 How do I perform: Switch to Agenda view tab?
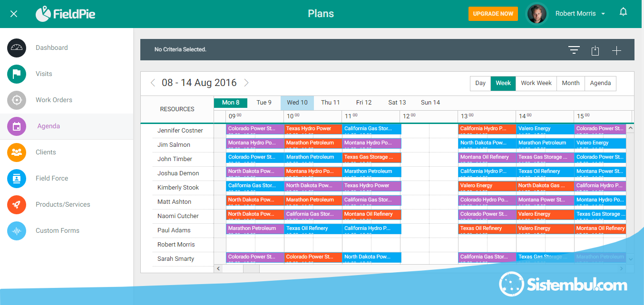coord(601,83)
